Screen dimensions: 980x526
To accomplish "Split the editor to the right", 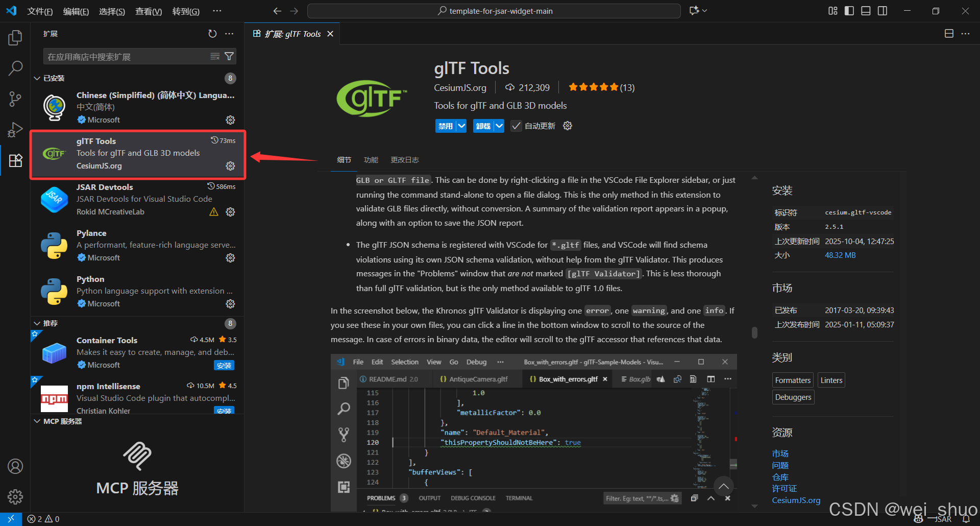I will pyautogui.click(x=949, y=34).
